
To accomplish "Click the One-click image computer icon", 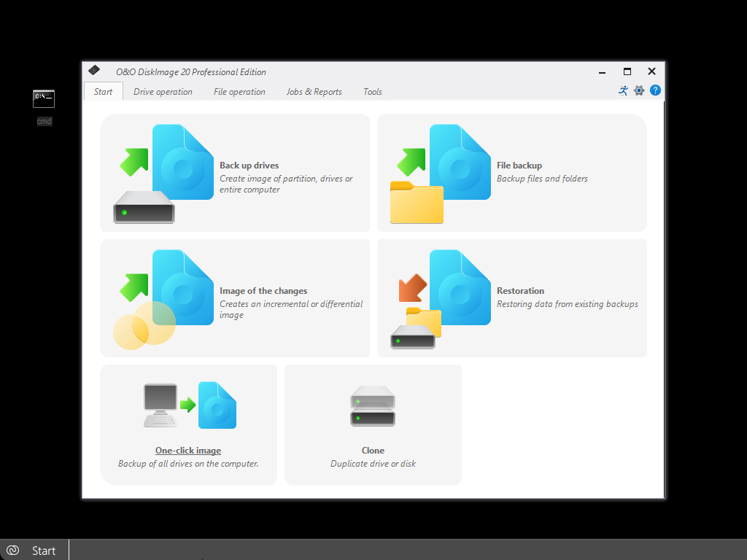I will tap(190, 405).
